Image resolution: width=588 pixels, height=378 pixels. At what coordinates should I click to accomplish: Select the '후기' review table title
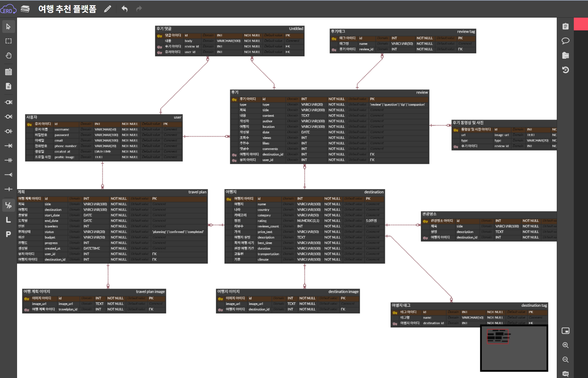pos(235,93)
